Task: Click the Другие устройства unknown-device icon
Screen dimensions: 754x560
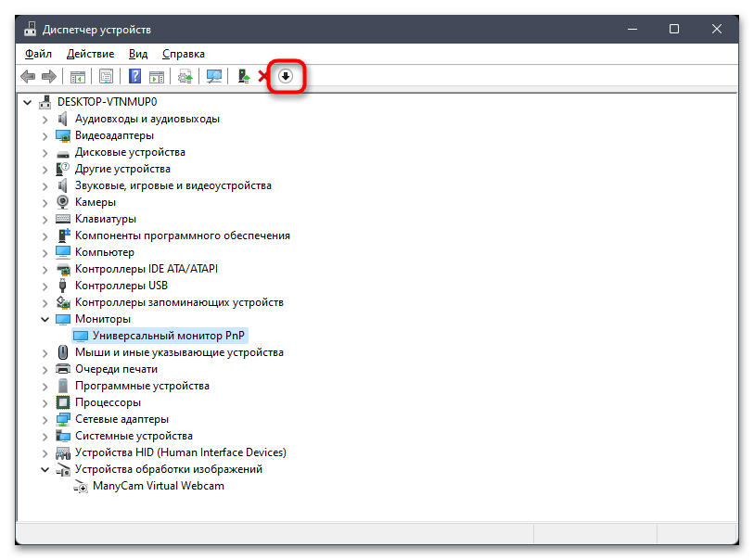Action: tap(62, 169)
